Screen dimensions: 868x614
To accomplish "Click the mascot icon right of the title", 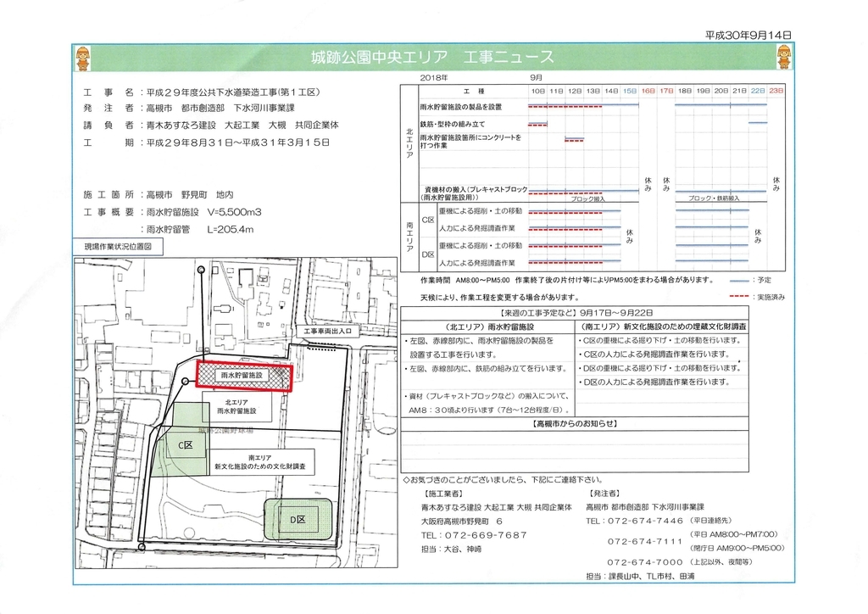I will pos(784,58).
